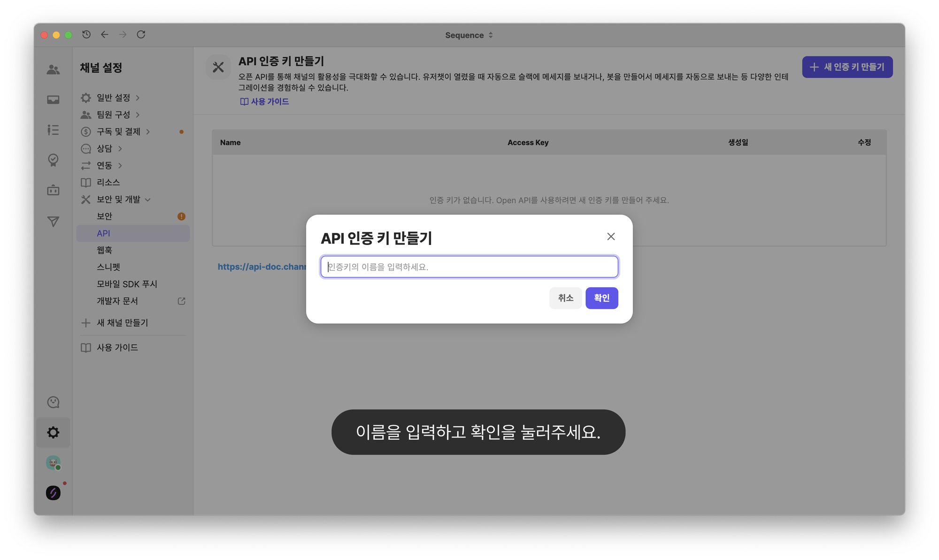Open 개발자 문서 external link item
Image resolution: width=939 pixels, height=560 pixels.
point(117,301)
